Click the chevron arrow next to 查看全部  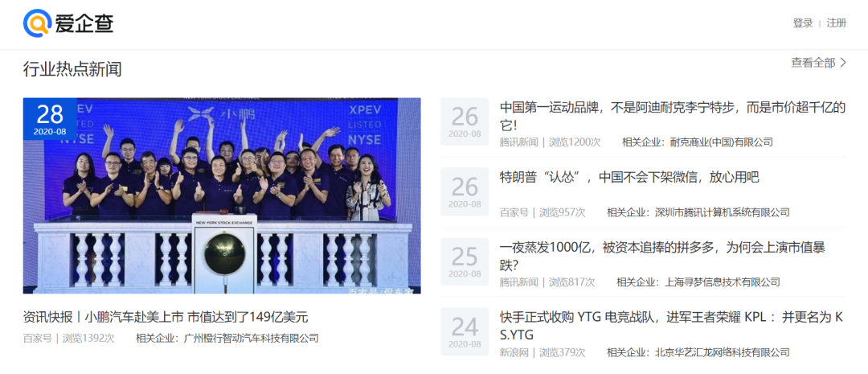pos(843,63)
